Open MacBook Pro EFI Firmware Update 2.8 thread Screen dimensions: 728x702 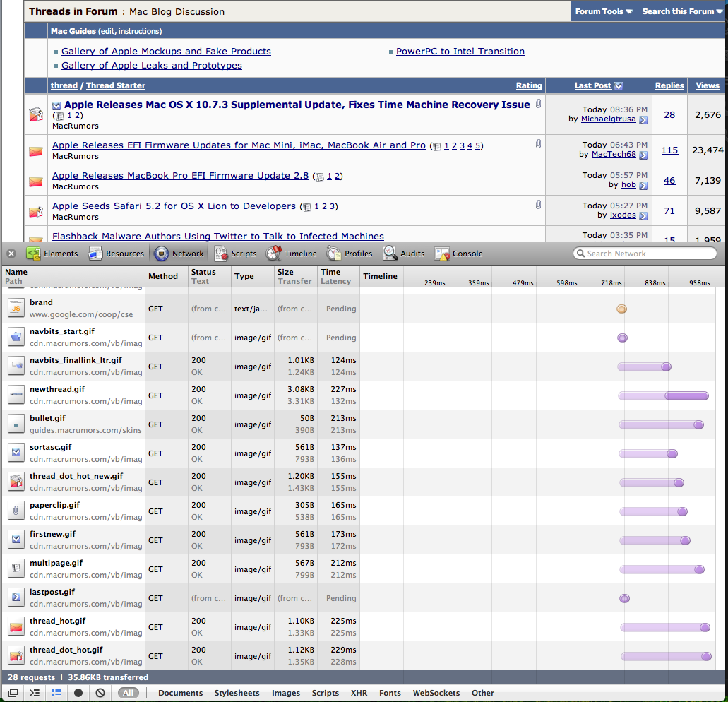[x=180, y=176]
